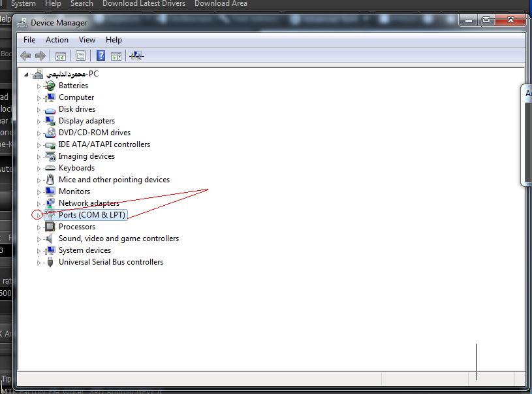This screenshot has width=532, height=394.
Task: Click the Keyboards category icon
Action: [x=50, y=168]
